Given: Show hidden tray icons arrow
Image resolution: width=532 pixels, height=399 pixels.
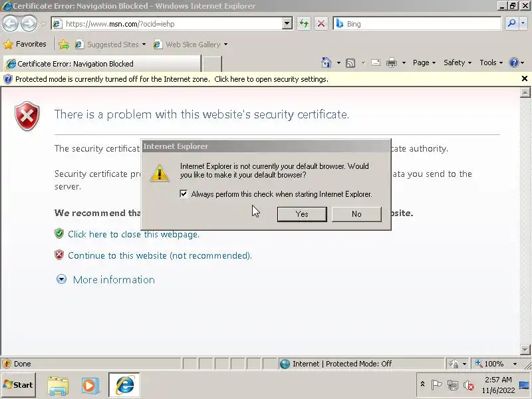Looking at the screenshot, I should point(423,384).
